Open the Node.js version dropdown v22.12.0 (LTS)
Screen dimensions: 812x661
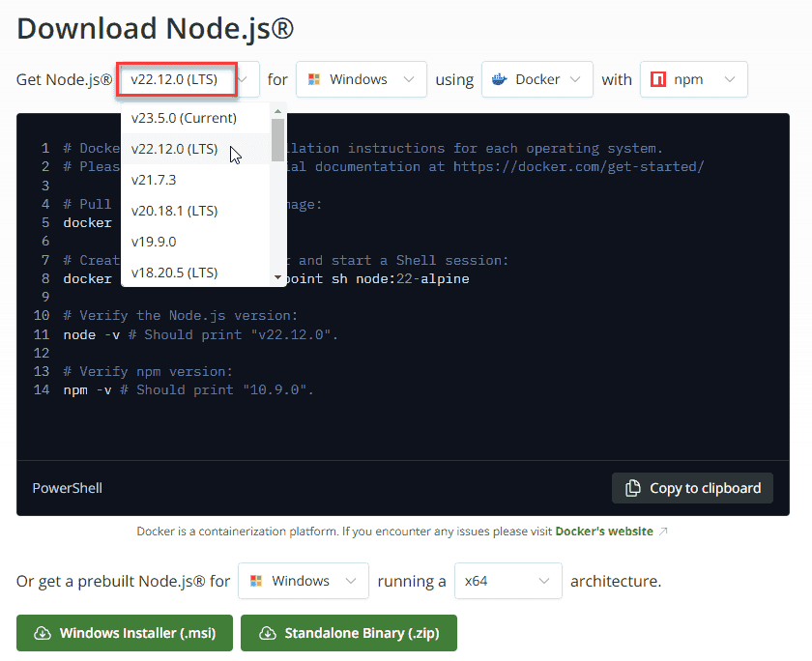pos(189,79)
